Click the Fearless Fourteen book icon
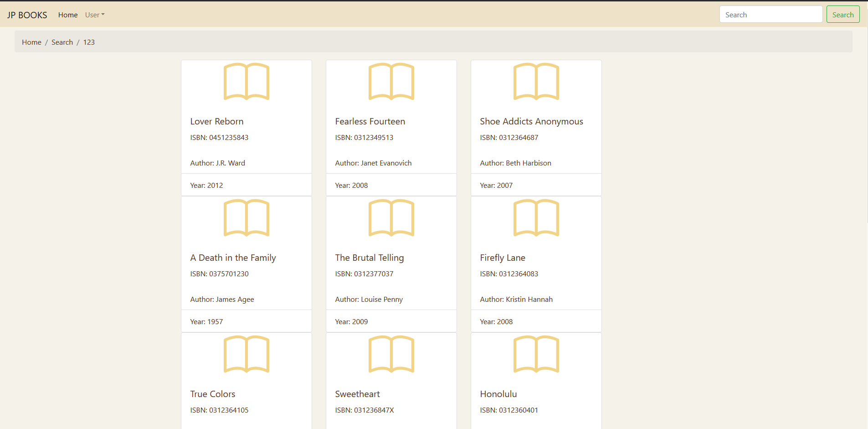 coord(391,82)
